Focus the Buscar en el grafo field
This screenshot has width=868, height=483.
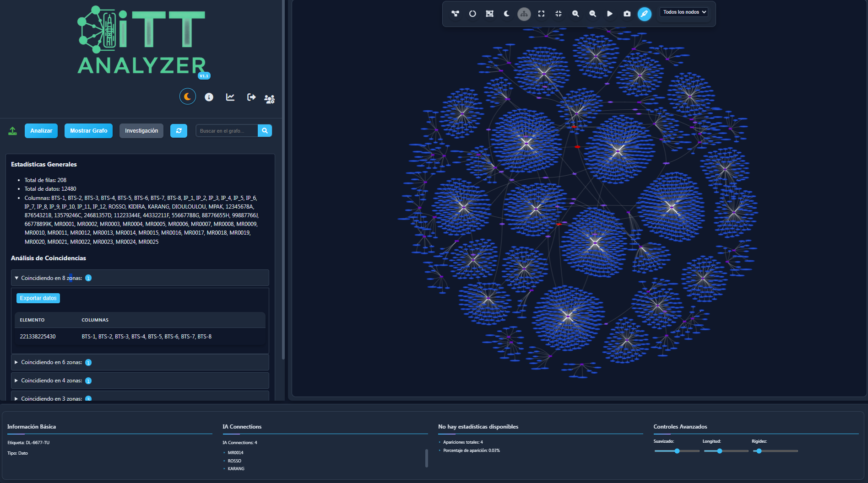(227, 131)
